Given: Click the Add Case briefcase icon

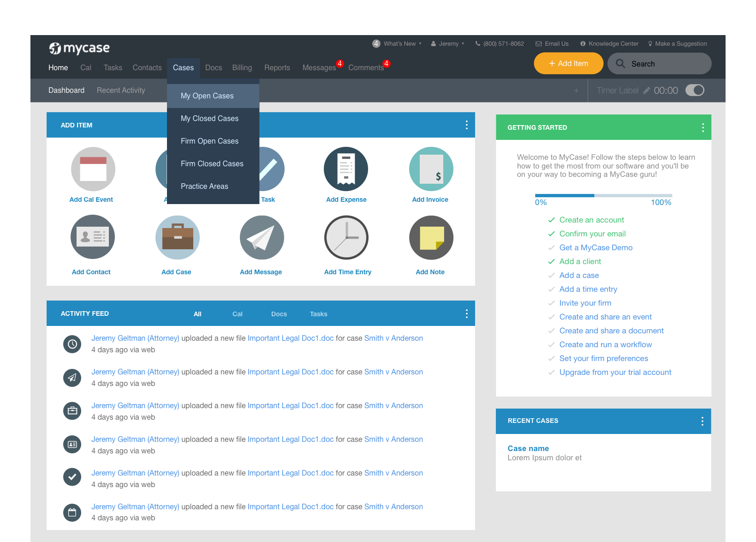Looking at the screenshot, I should pos(178,237).
